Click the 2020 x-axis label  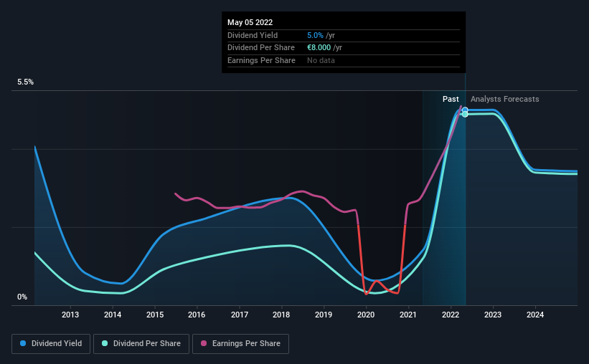[366, 315]
